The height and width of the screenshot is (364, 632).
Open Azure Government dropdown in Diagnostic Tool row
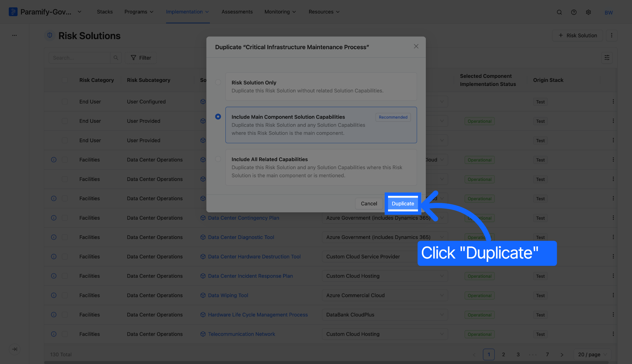tap(385, 237)
